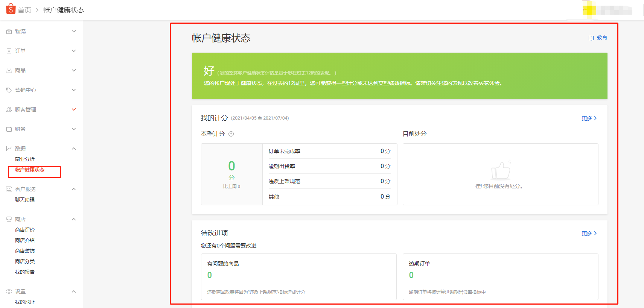644x308 pixels.
Task: Collapse the 数据 section chevron
Action: (x=74, y=149)
